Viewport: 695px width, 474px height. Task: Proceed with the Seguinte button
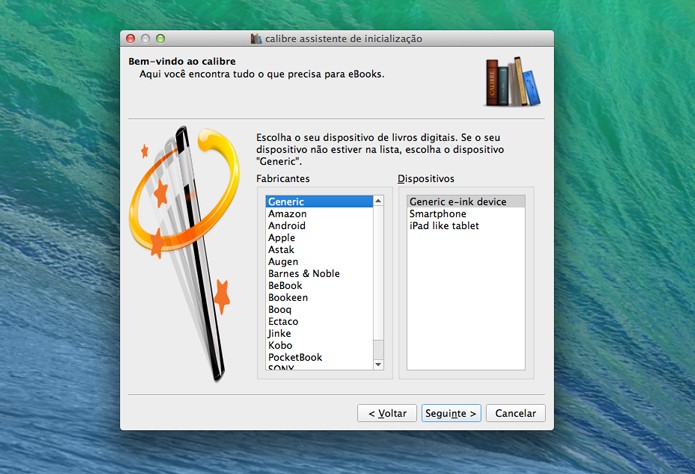click(x=451, y=413)
